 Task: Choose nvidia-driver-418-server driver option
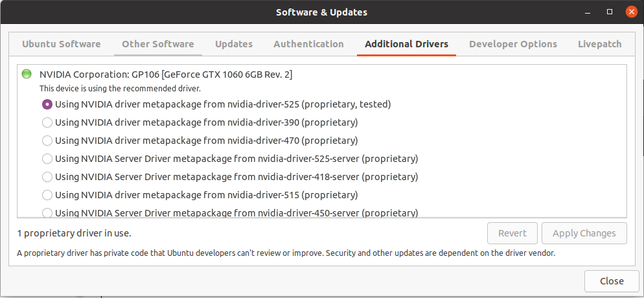pos(47,176)
